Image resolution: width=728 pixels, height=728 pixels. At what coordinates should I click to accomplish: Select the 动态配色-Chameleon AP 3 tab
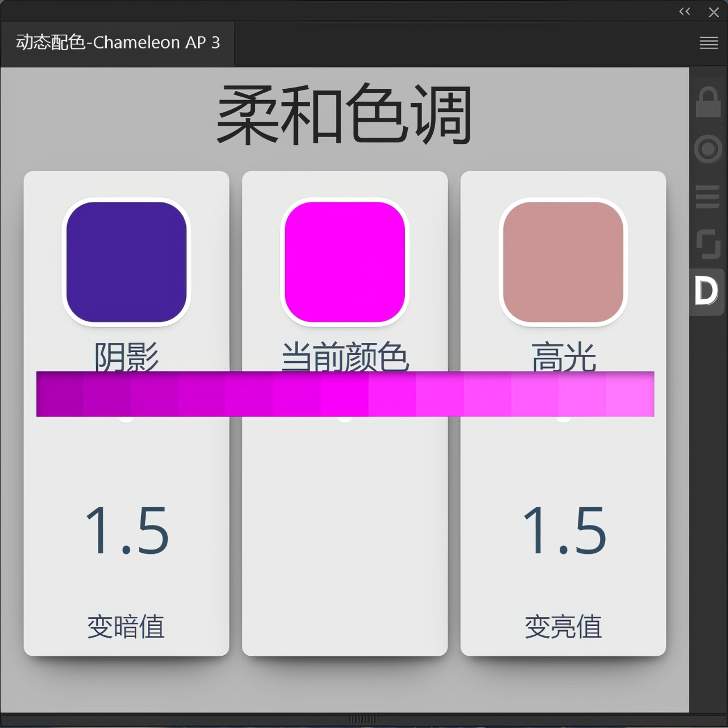point(118,43)
